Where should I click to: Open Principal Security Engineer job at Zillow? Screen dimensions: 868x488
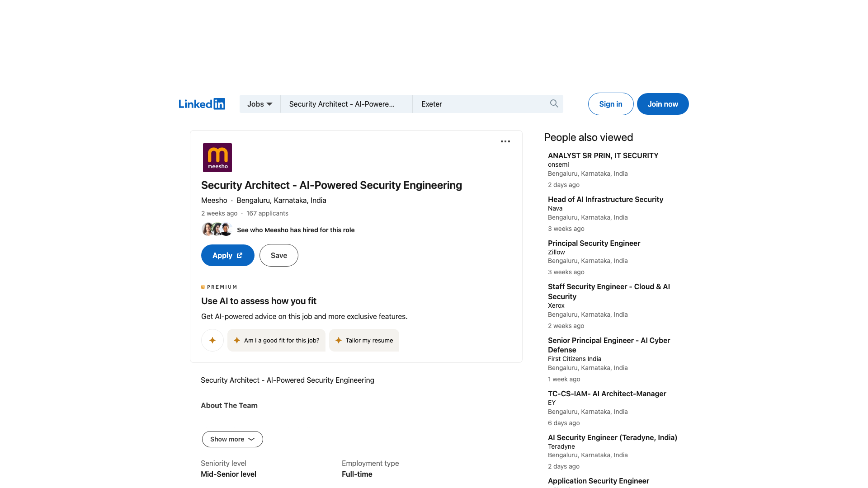pyautogui.click(x=594, y=243)
